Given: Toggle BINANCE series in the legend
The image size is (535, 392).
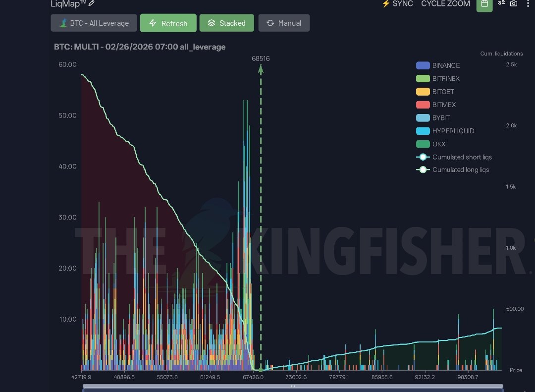Looking at the screenshot, I should [x=438, y=65].
